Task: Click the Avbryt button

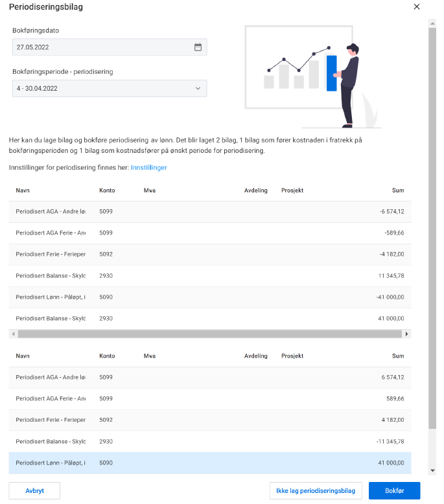Action: (x=34, y=490)
